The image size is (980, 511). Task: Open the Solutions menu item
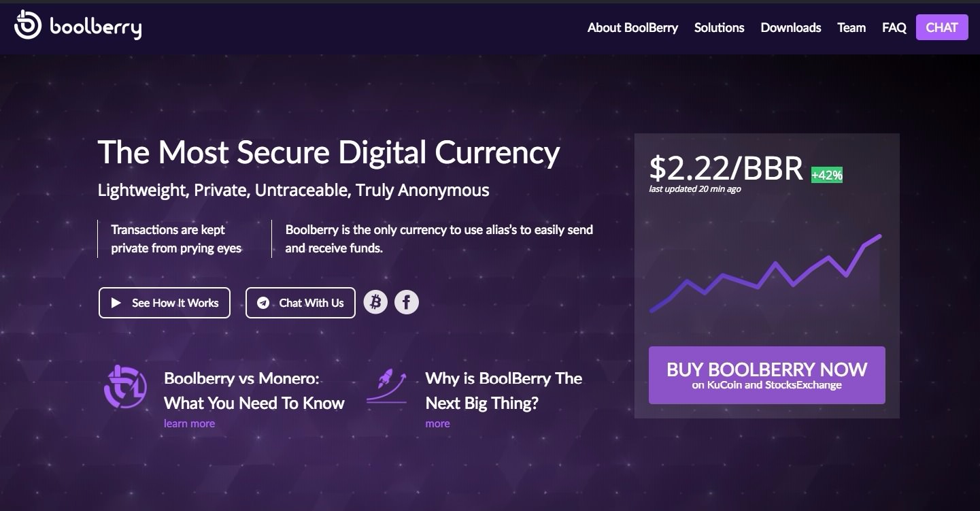[x=719, y=28]
